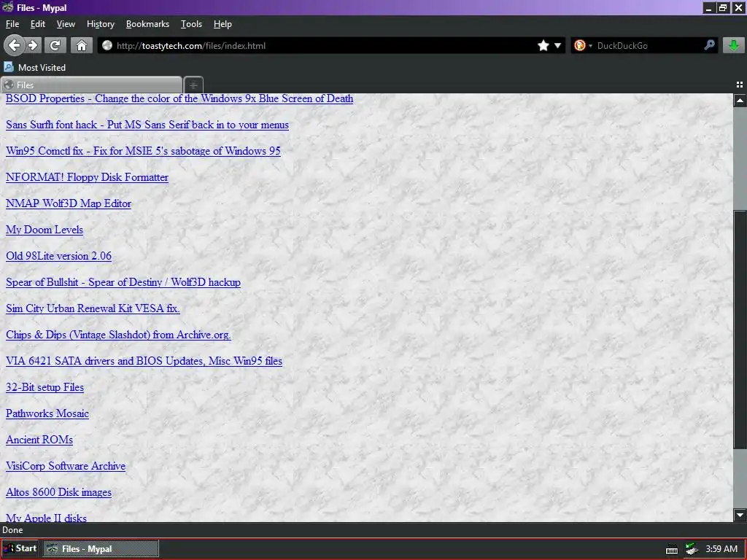Open the Spear of Destiny hackup link
Viewport: 747px width, 560px height.
tap(123, 282)
